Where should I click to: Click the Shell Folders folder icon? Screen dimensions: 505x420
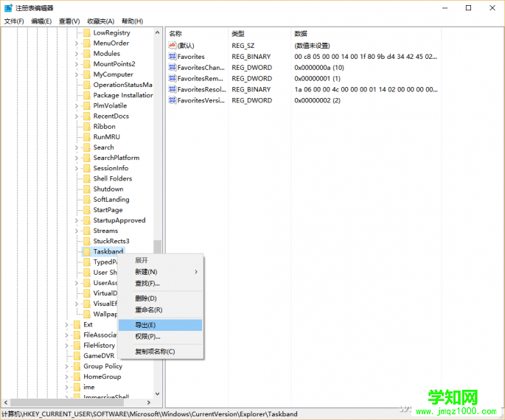87,178
